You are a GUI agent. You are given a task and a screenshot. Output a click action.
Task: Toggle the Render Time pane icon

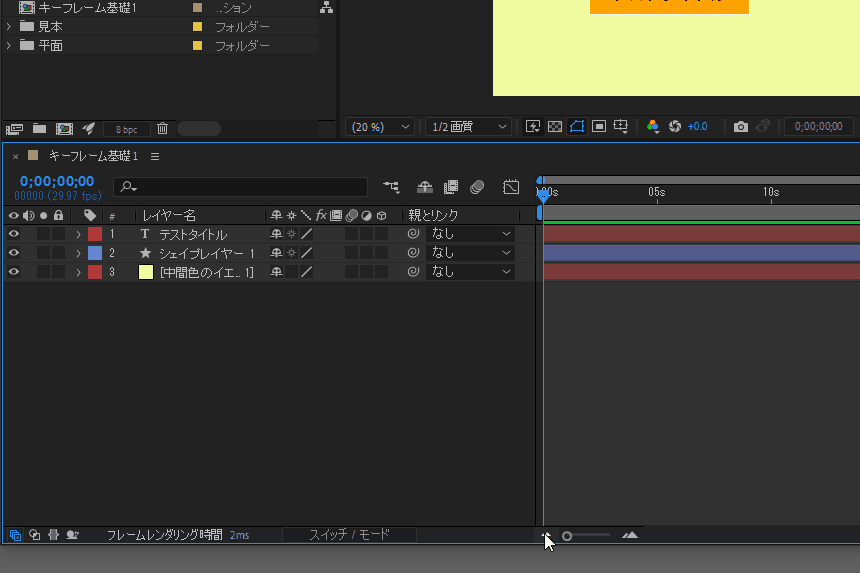(x=72, y=535)
